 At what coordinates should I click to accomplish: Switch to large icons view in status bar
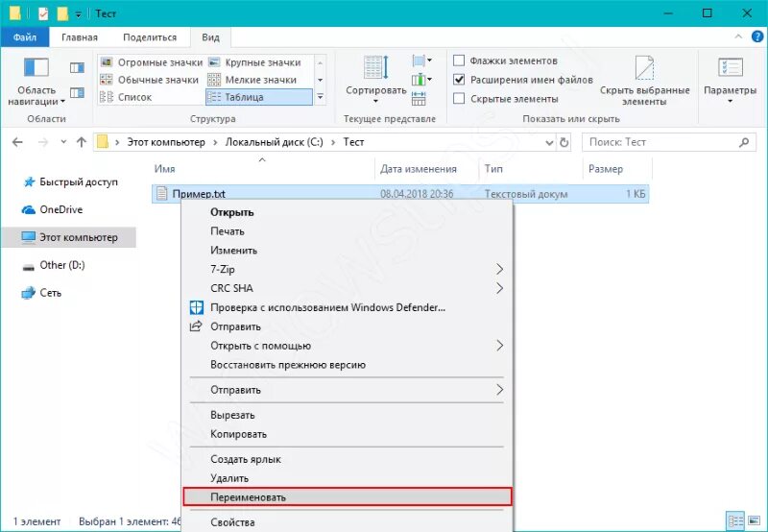click(x=754, y=520)
